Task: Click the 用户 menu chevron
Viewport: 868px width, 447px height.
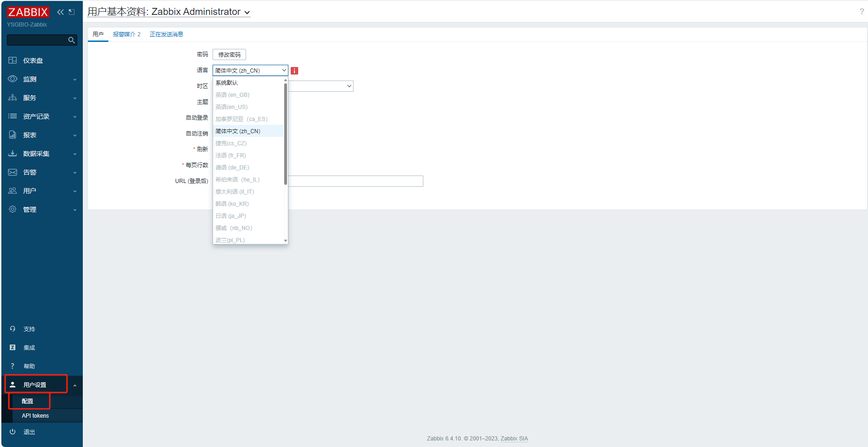Action: 75,191
